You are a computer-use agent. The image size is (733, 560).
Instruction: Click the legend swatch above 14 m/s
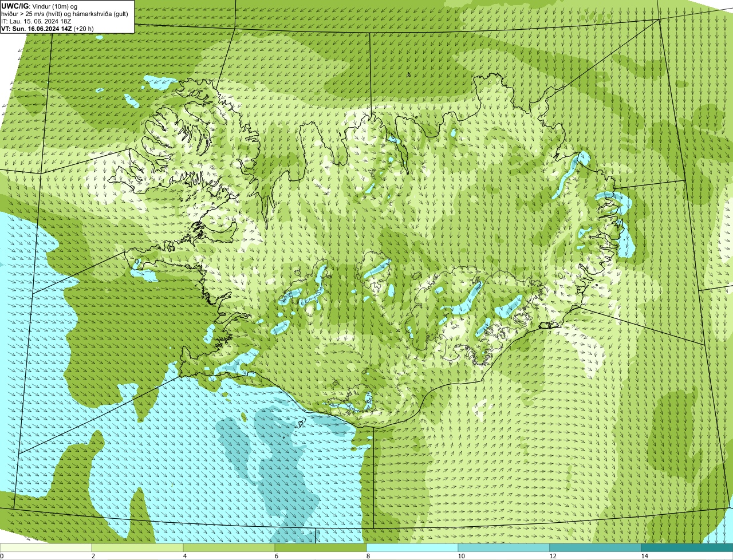[687, 547]
